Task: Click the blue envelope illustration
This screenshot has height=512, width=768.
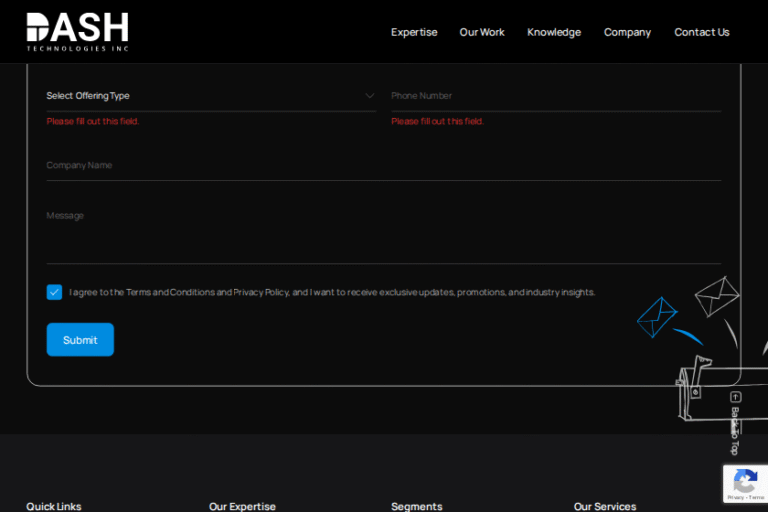Action: coord(657,316)
